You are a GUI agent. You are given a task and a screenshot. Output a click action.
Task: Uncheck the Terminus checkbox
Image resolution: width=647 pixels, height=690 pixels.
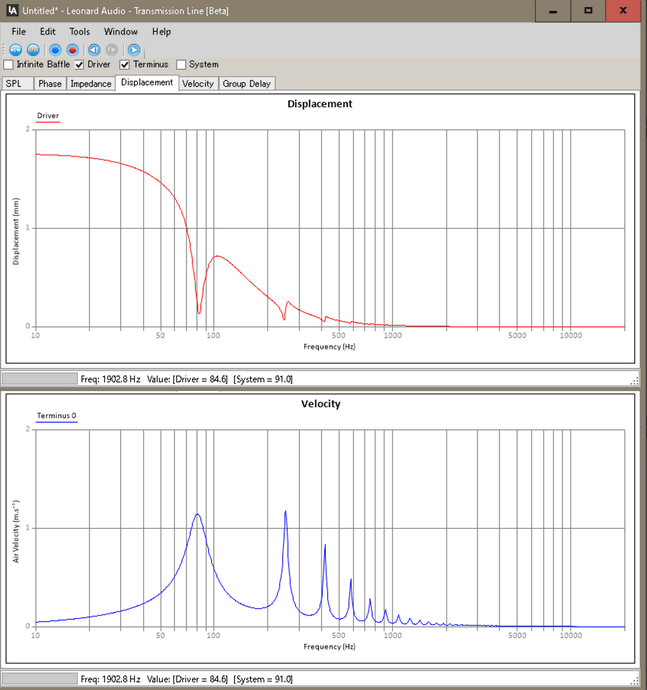coord(125,65)
